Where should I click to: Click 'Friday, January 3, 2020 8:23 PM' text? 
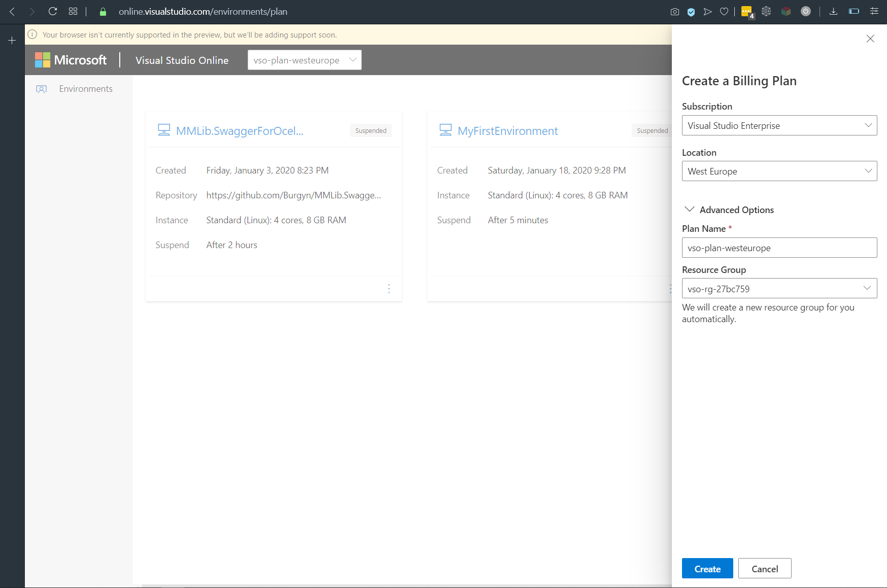click(x=267, y=170)
